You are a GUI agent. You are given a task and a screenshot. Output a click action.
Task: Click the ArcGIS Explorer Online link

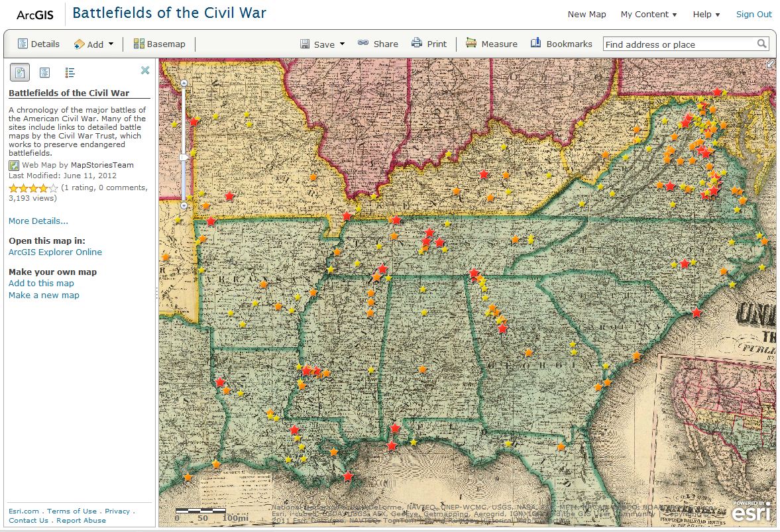[55, 252]
